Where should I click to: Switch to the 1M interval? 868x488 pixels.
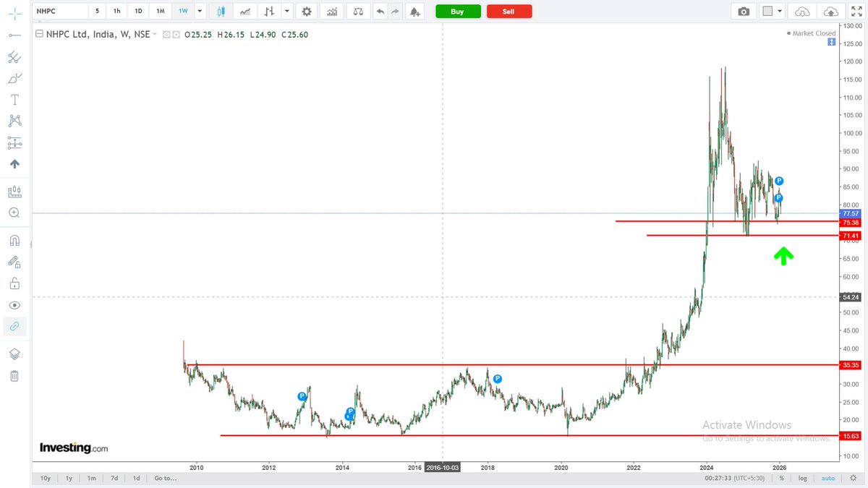(161, 11)
